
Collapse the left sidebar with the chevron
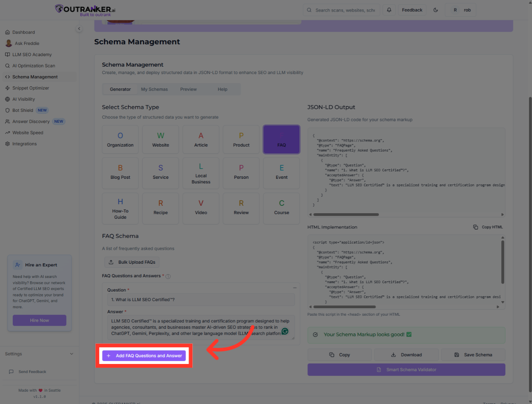tap(79, 28)
